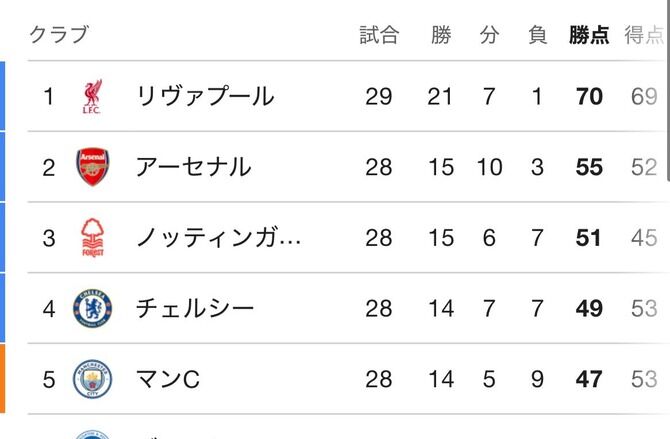
Task: Click the rank number 5 cell
Action: pyautogui.click(x=48, y=379)
